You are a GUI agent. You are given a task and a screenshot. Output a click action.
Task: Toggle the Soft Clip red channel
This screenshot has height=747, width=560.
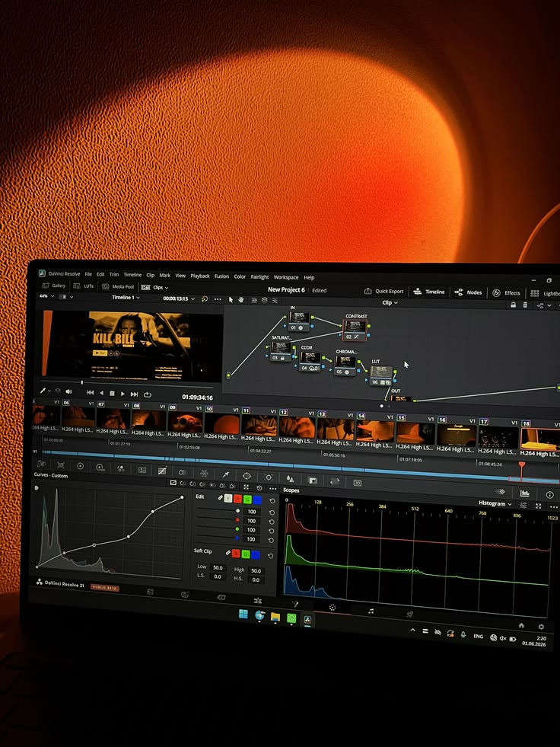236,554
